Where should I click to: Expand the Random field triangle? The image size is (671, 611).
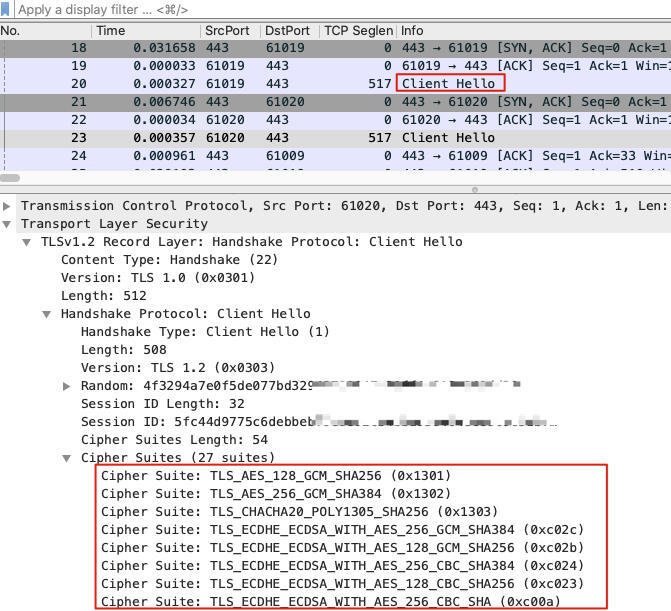[x=67, y=386]
